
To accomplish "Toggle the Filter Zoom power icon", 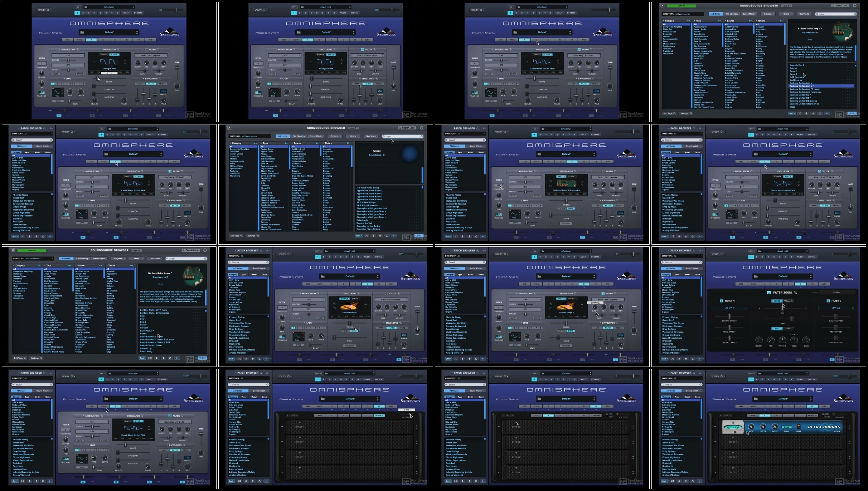I will tap(768, 293).
